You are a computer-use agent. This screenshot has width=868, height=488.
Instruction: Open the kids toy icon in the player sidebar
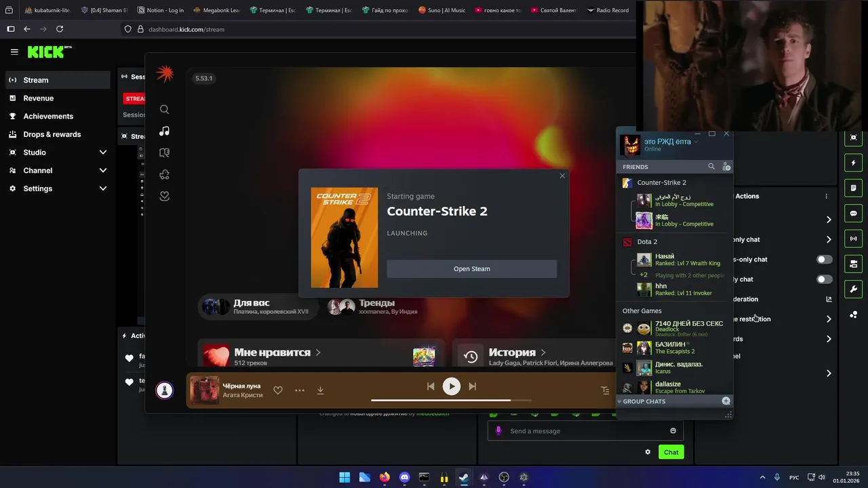[x=164, y=174]
